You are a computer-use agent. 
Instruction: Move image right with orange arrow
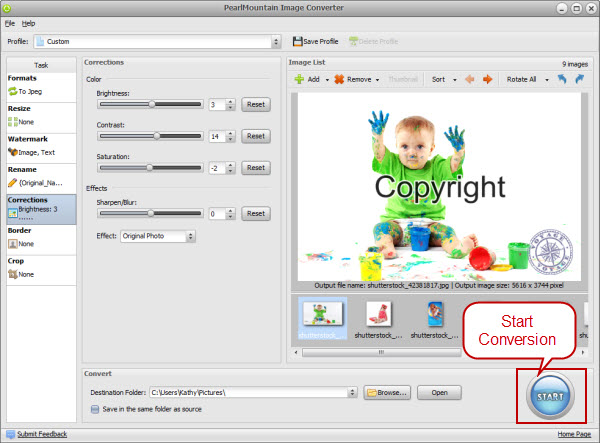(487, 79)
